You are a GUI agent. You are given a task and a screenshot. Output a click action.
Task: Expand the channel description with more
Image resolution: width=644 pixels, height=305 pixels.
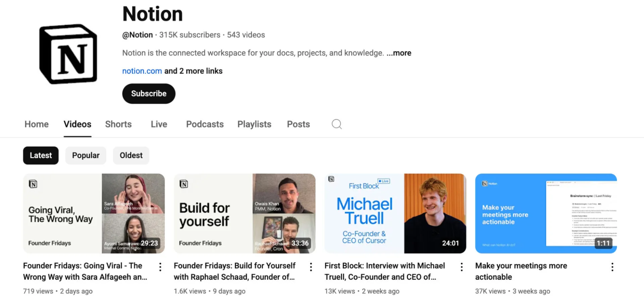[x=399, y=53]
